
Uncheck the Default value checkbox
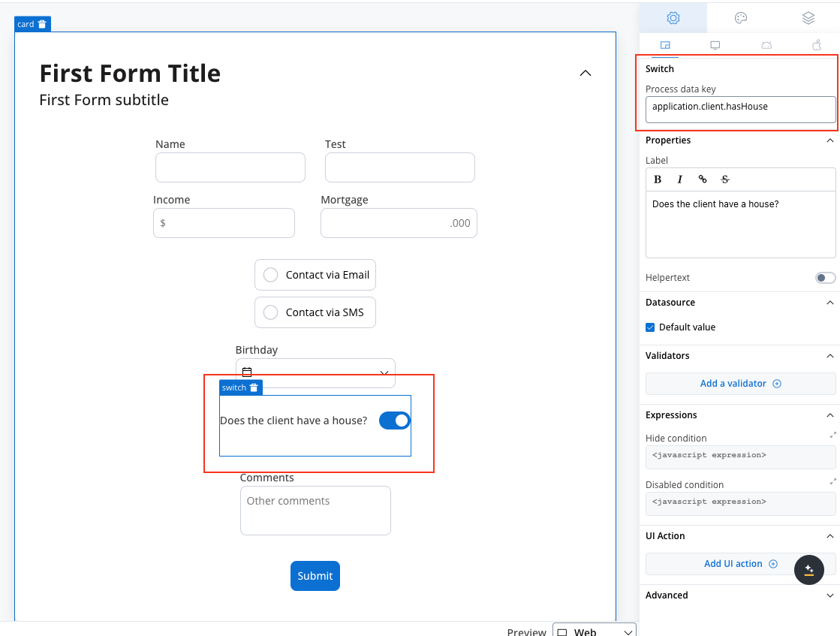[x=650, y=327]
